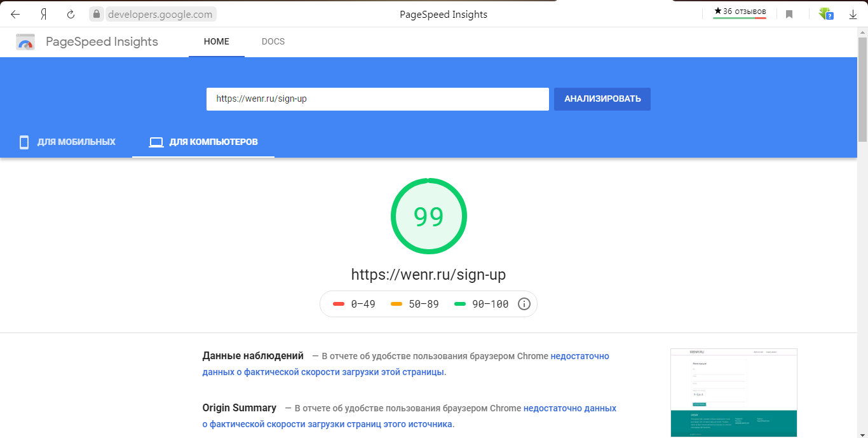Switch to the DOCS tab
Image resolution: width=868 pixels, height=438 pixels.
273,42
